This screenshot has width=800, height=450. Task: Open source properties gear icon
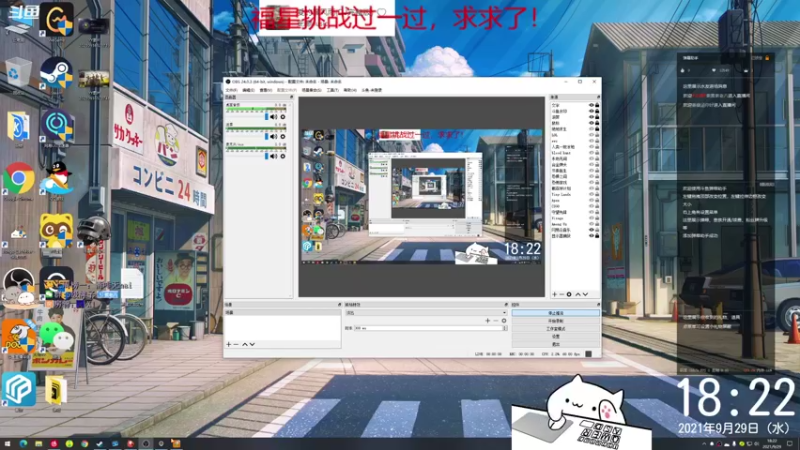569,294
